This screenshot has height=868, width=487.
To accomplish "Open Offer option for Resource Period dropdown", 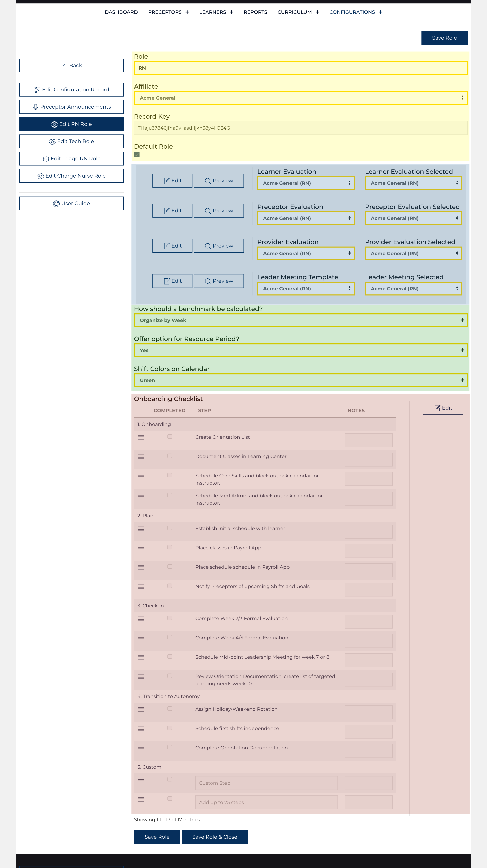I will coord(300,350).
